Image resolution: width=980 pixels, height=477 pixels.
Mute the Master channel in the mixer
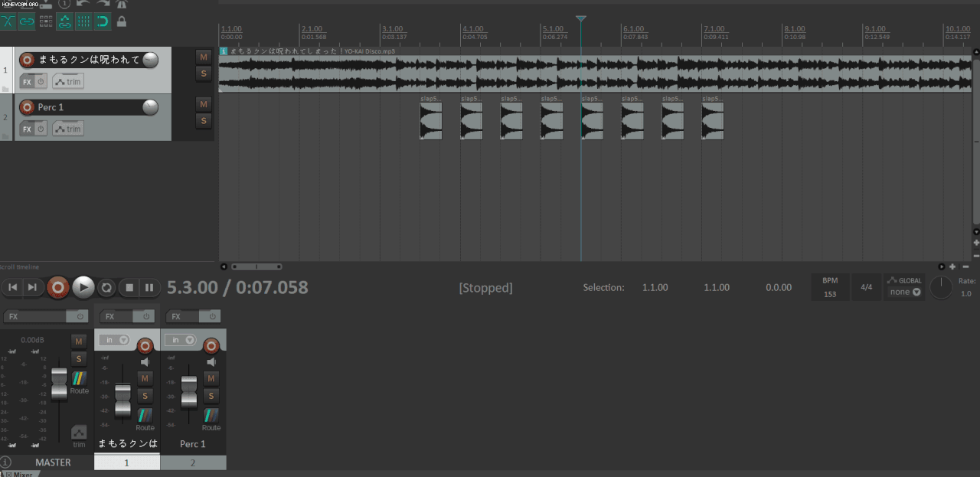click(80, 341)
